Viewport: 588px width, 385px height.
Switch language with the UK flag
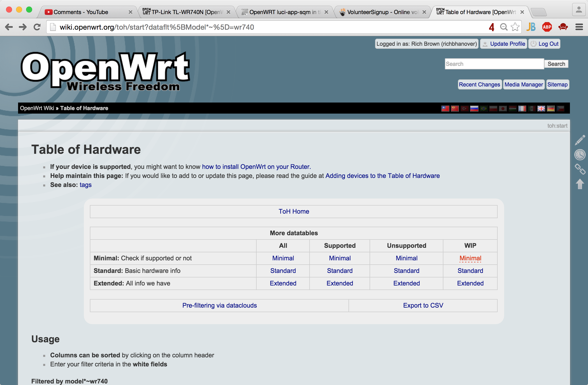pos(541,108)
